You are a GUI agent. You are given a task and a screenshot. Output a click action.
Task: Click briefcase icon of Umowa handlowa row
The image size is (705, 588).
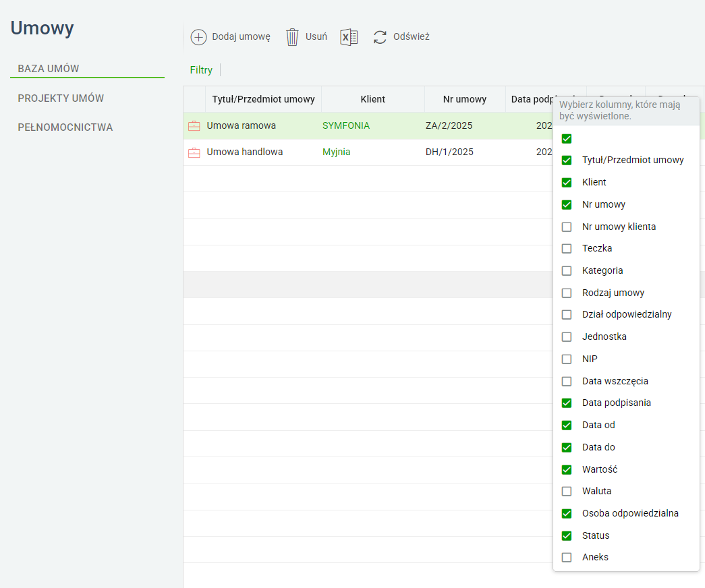tap(194, 152)
